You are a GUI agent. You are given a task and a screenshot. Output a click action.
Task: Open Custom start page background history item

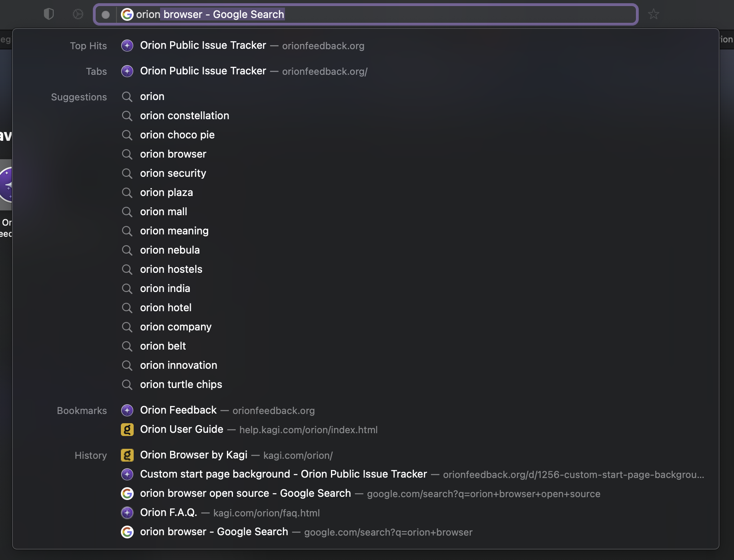tap(283, 474)
